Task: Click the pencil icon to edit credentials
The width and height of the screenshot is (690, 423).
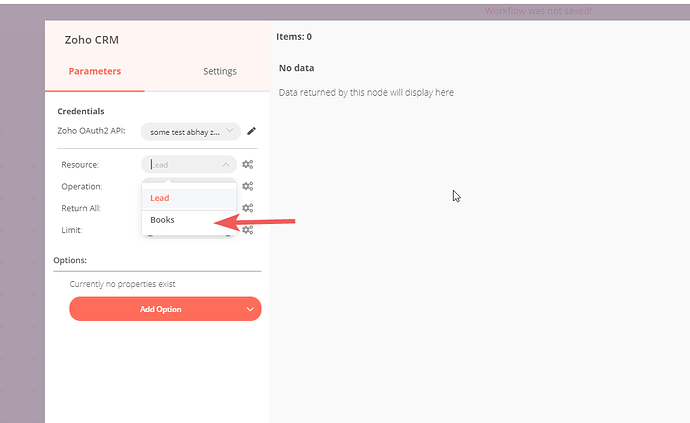Action: click(x=252, y=131)
